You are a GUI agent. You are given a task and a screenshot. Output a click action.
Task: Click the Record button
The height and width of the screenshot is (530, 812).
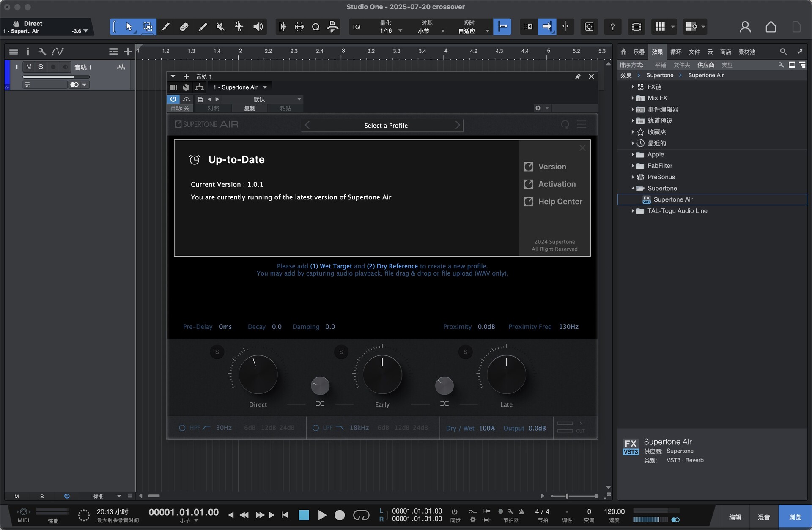(x=340, y=515)
